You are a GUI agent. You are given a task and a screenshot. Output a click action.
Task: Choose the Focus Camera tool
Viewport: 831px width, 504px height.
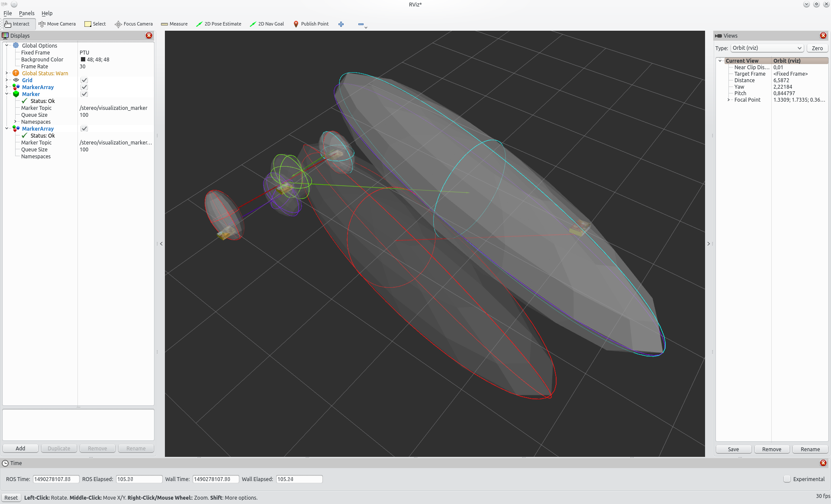133,24
